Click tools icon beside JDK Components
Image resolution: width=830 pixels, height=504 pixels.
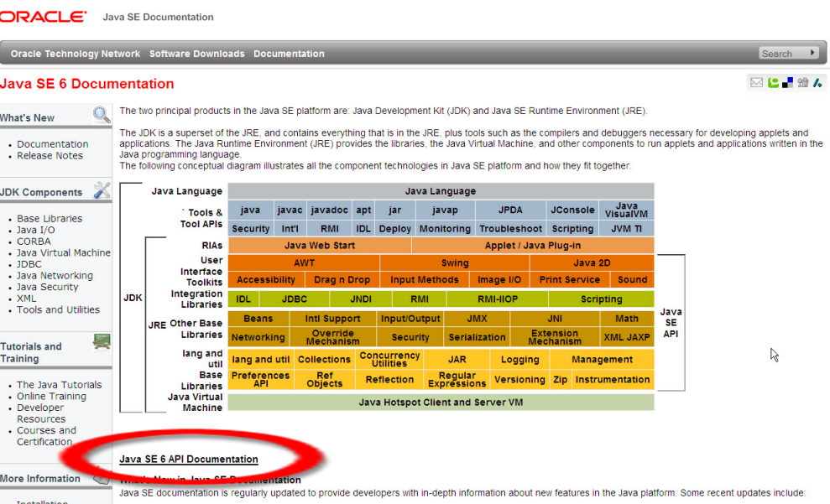(102, 190)
